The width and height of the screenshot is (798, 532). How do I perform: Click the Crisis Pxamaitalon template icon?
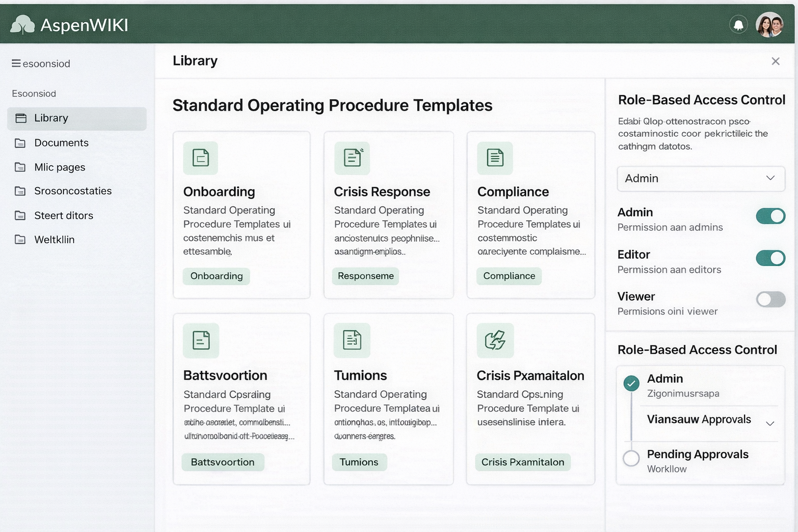click(x=495, y=340)
